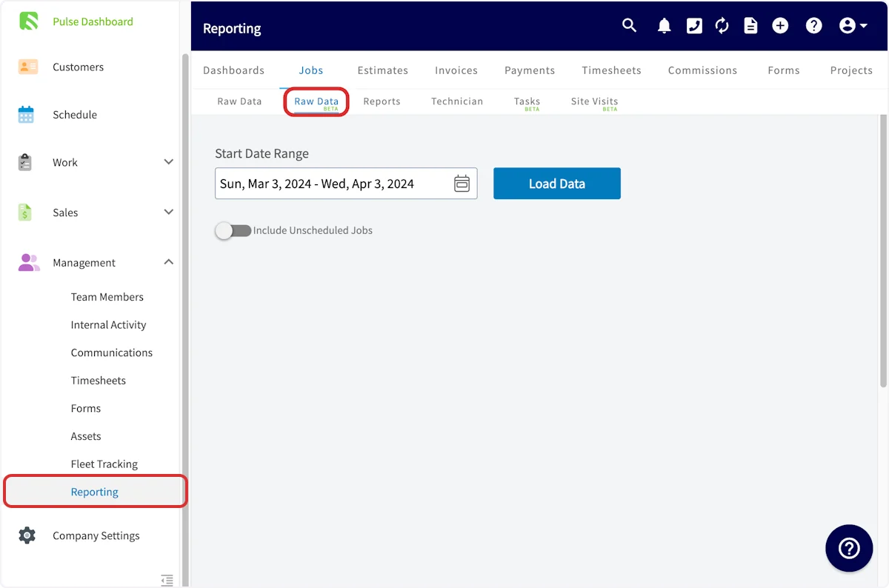This screenshot has width=889, height=588.
Task: Switch to the Dashboards tab
Action: pos(233,70)
